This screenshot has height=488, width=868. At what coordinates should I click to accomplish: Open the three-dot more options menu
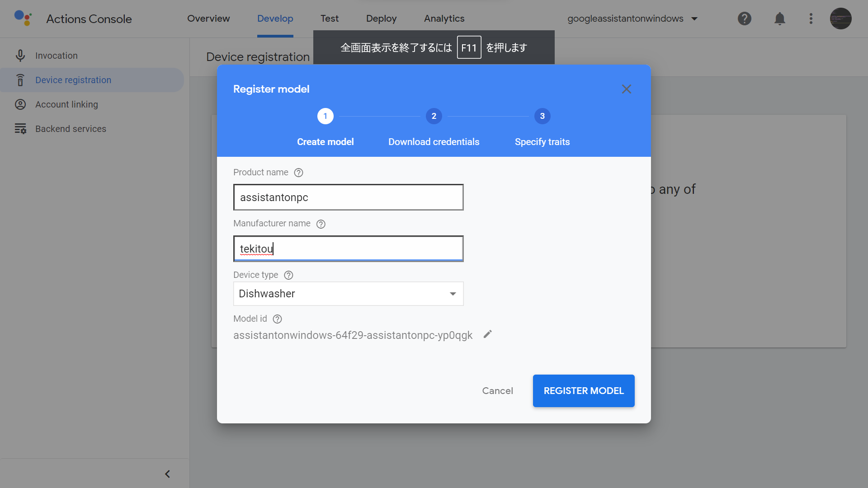(x=811, y=19)
